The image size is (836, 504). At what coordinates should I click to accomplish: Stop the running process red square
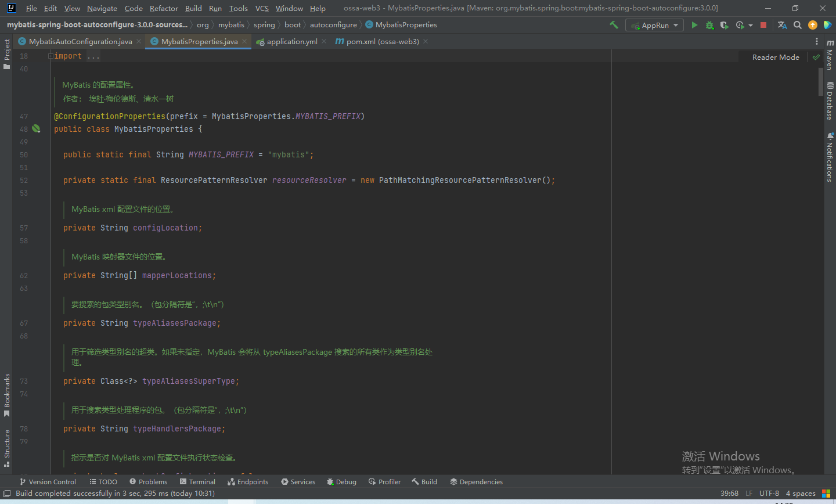coord(763,25)
